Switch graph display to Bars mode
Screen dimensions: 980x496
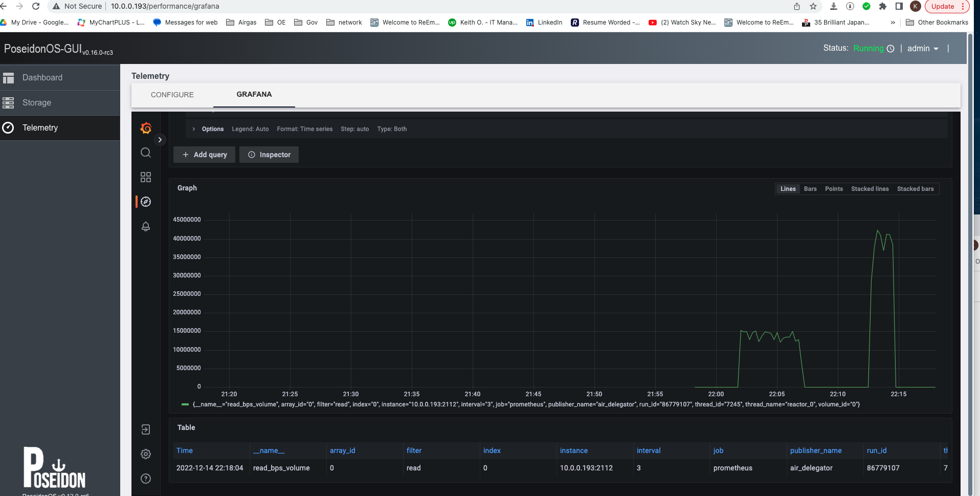(810, 188)
